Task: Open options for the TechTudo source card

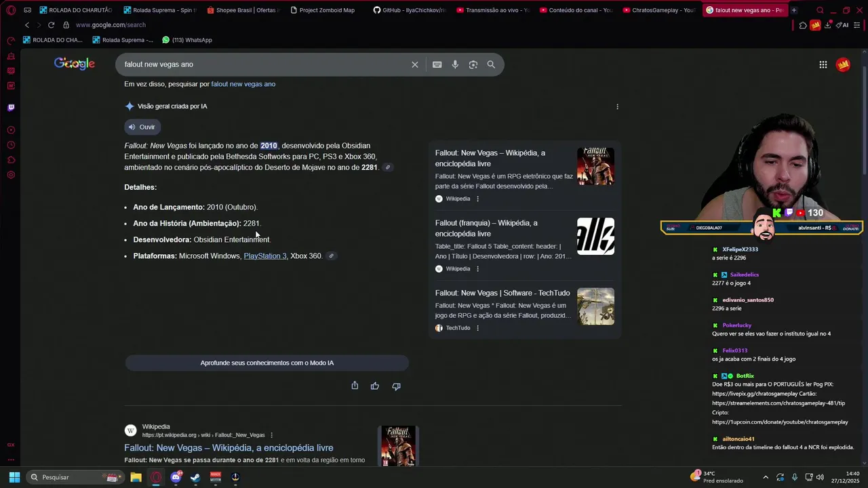Action: [477, 328]
